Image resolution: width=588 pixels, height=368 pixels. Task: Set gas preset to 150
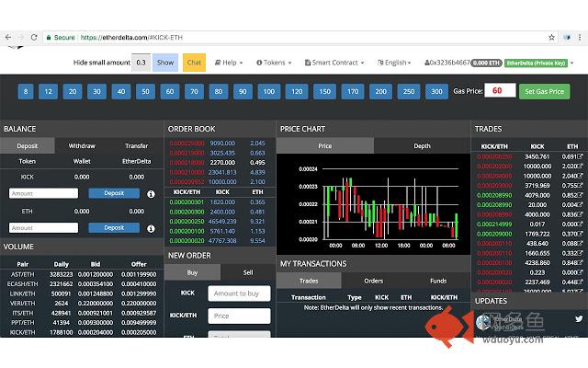[324, 91]
